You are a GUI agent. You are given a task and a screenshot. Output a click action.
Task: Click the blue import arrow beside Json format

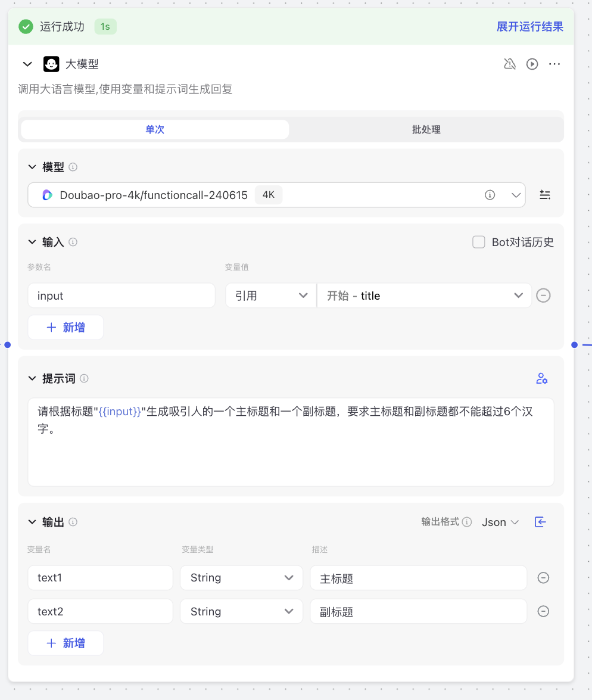click(540, 522)
